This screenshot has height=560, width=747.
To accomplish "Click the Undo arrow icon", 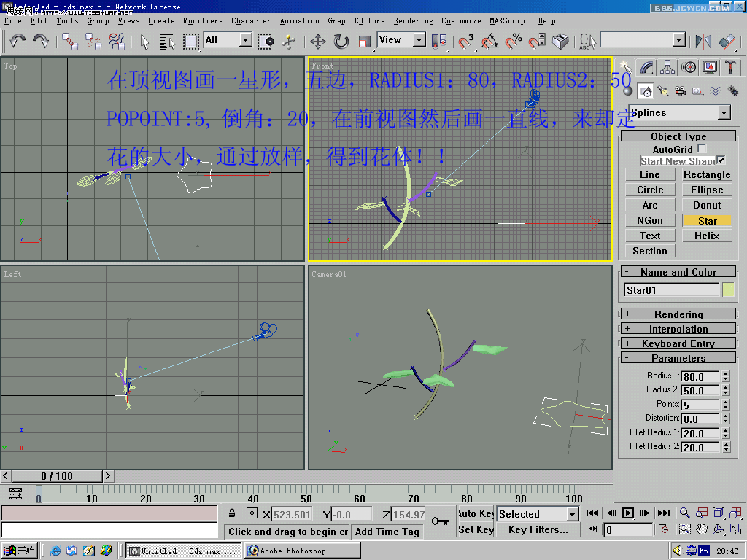I will 18,41.
